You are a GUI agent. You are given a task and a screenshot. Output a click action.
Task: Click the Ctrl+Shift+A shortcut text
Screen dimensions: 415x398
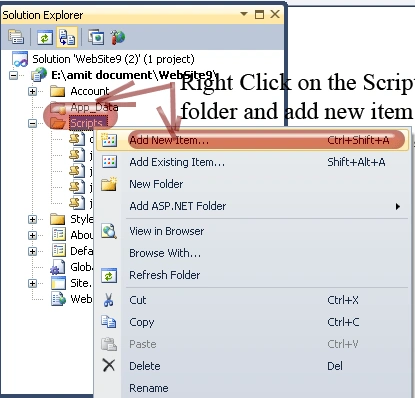coord(358,140)
